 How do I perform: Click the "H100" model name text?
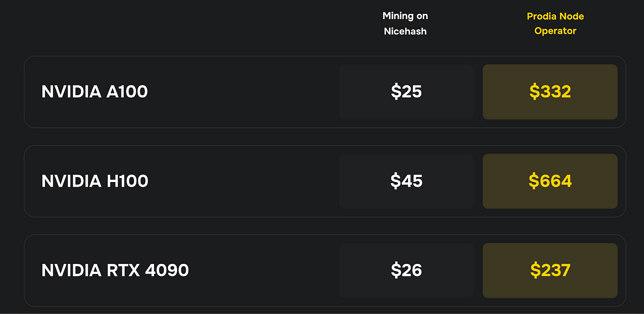[x=127, y=181]
